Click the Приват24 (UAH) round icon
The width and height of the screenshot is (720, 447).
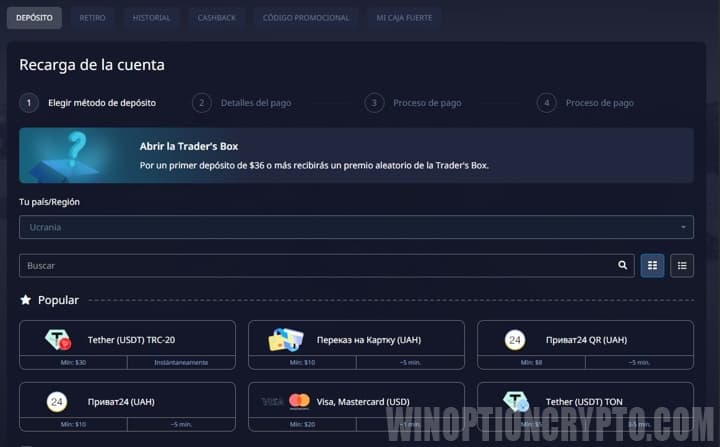click(57, 402)
